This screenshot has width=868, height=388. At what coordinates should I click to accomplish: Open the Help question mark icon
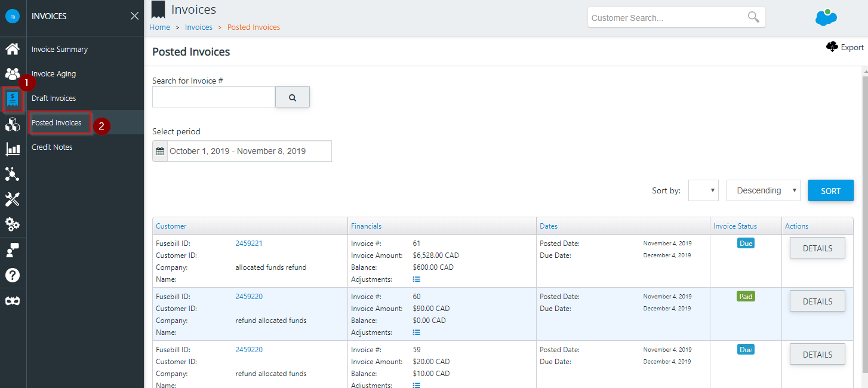click(13, 275)
